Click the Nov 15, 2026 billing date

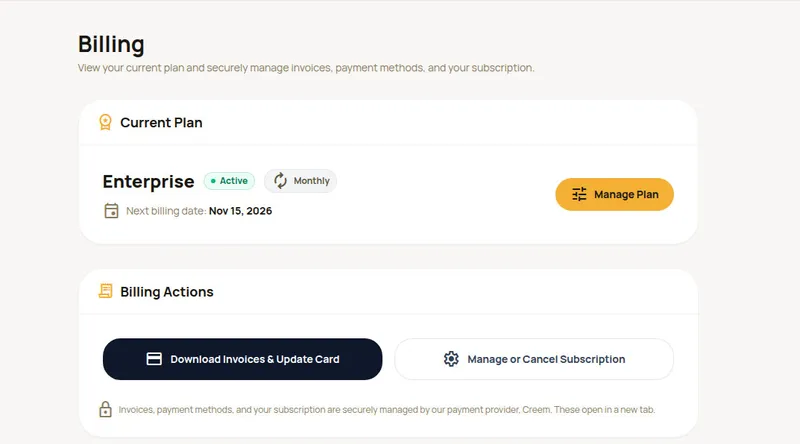pyautogui.click(x=240, y=211)
